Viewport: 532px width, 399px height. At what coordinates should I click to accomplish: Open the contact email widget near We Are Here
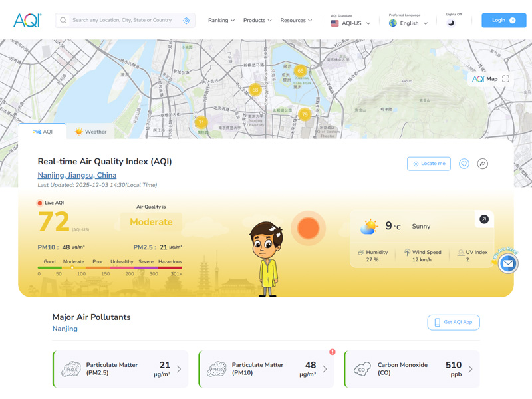[x=507, y=263]
